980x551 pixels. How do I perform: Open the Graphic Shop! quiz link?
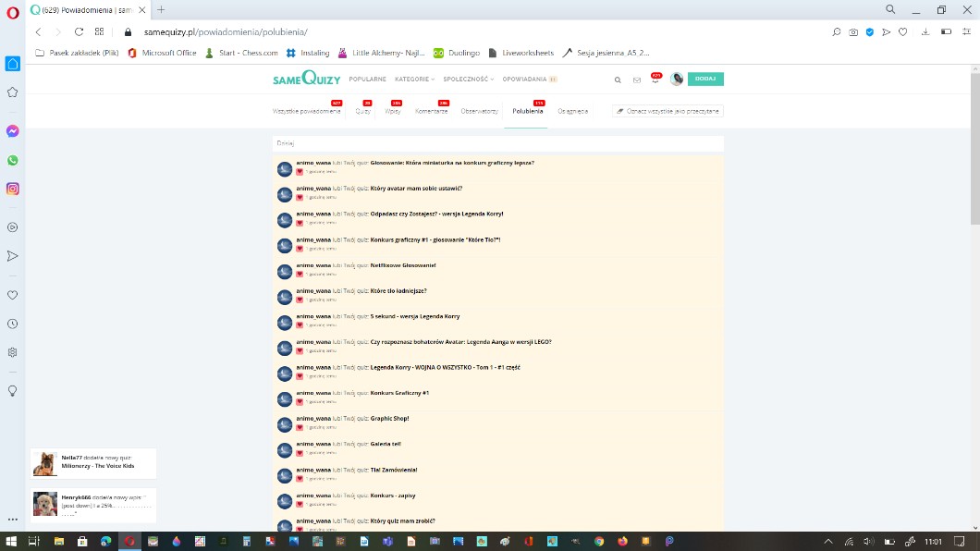[389, 419]
